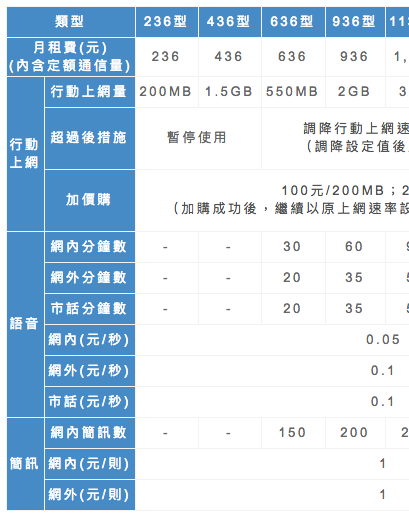Click the dash under 436型 in 網內分鐘數
409x520 pixels.
[228, 247]
